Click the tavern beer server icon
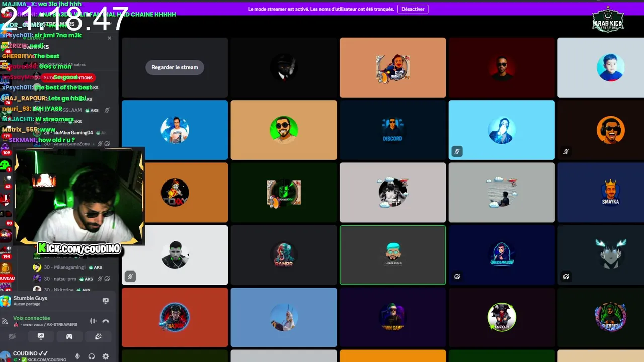Image resolution: width=644 pixels, height=362 pixels. click(x=6, y=268)
